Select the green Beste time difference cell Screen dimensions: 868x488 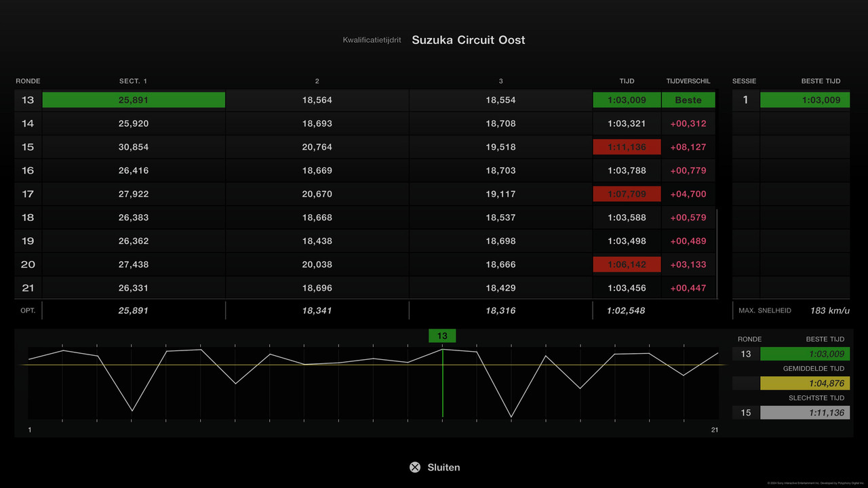coord(688,100)
